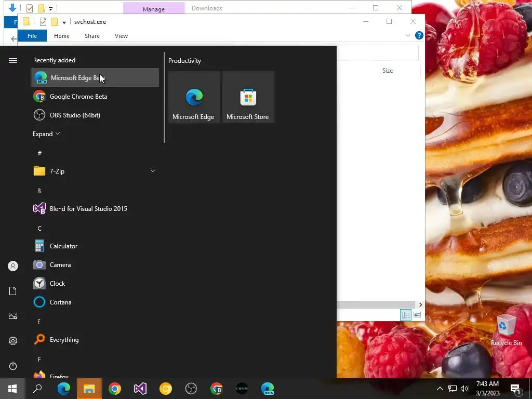
Task: Open the user account icon in Start
Action: coord(13,266)
